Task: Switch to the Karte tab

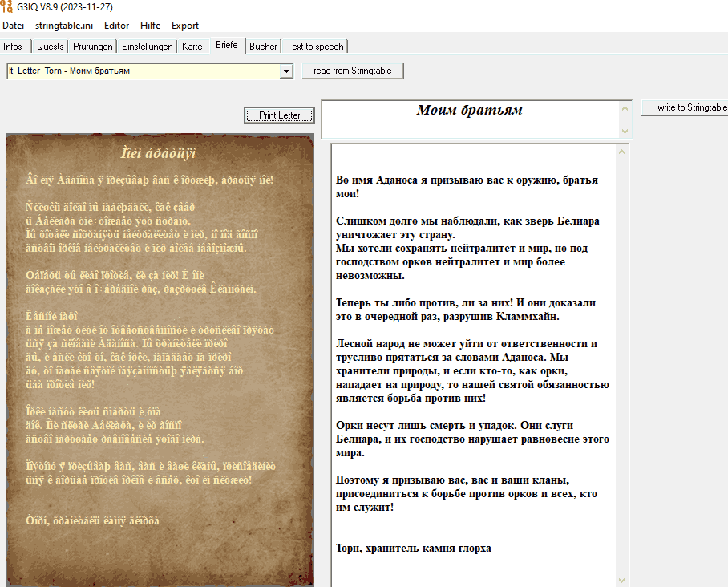Action: pyautogui.click(x=192, y=47)
